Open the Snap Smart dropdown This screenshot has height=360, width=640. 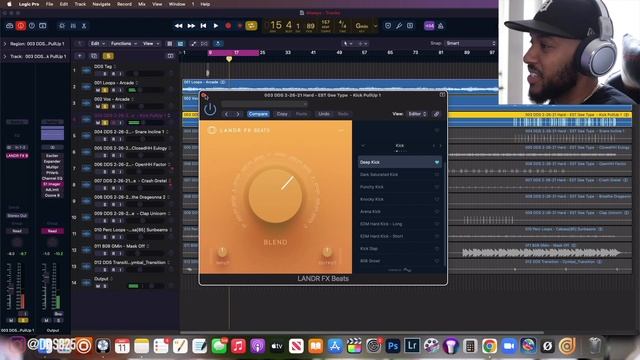click(471, 43)
